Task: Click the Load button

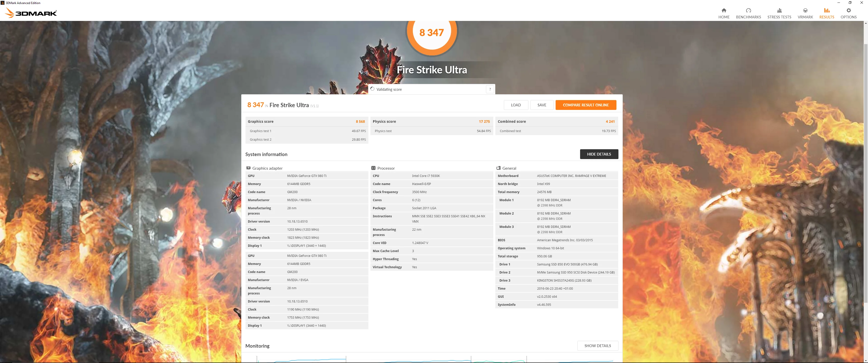Action: click(516, 105)
